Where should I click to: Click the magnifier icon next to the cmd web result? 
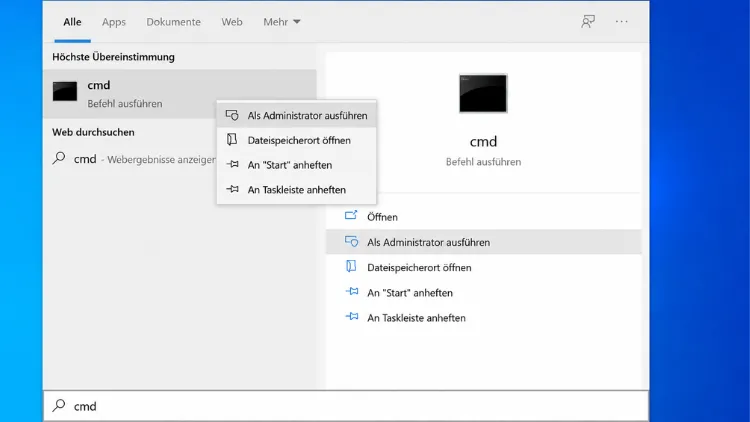(59, 158)
